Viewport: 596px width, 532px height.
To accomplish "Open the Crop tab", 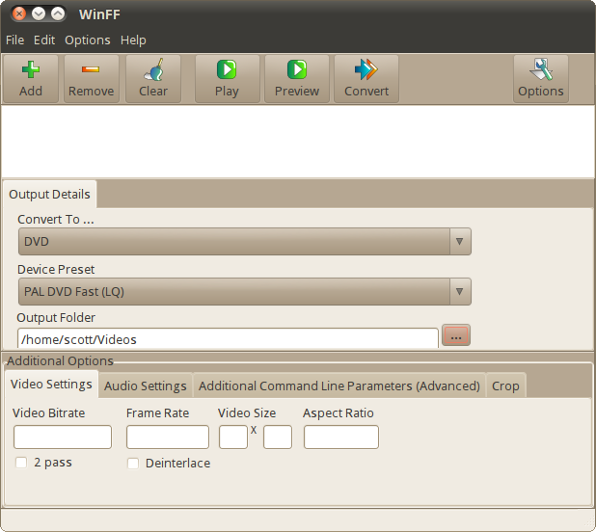I will [505, 386].
